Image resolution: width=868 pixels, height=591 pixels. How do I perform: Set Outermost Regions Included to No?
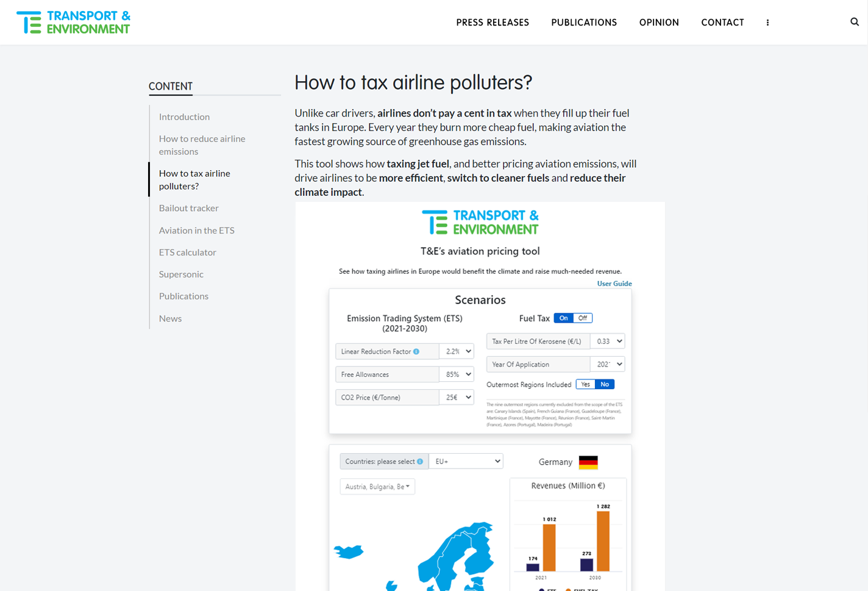point(605,384)
